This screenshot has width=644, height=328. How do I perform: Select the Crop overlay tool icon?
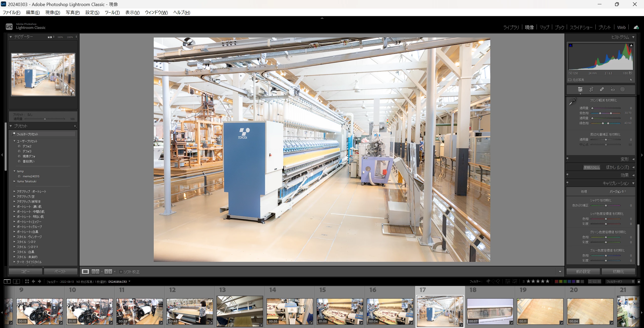pyautogui.click(x=591, y=89)
